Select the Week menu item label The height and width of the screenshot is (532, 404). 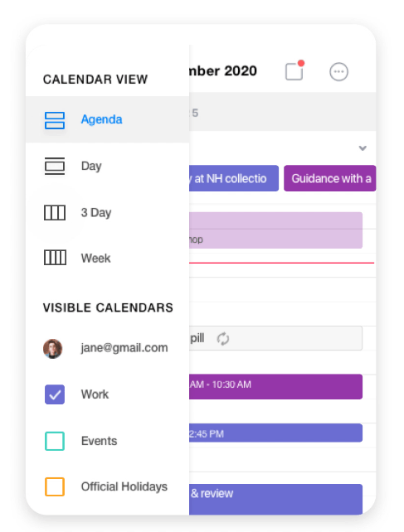pos(96,259)
